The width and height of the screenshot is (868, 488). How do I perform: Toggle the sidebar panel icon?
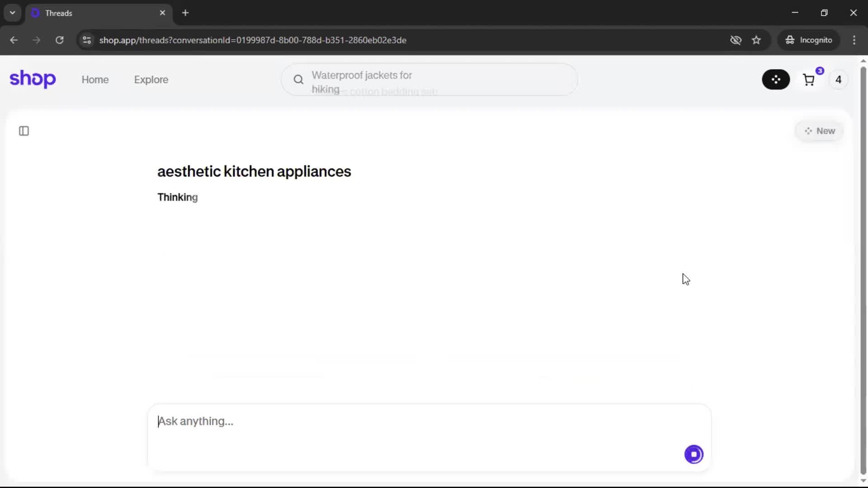(x=24, y=131)
